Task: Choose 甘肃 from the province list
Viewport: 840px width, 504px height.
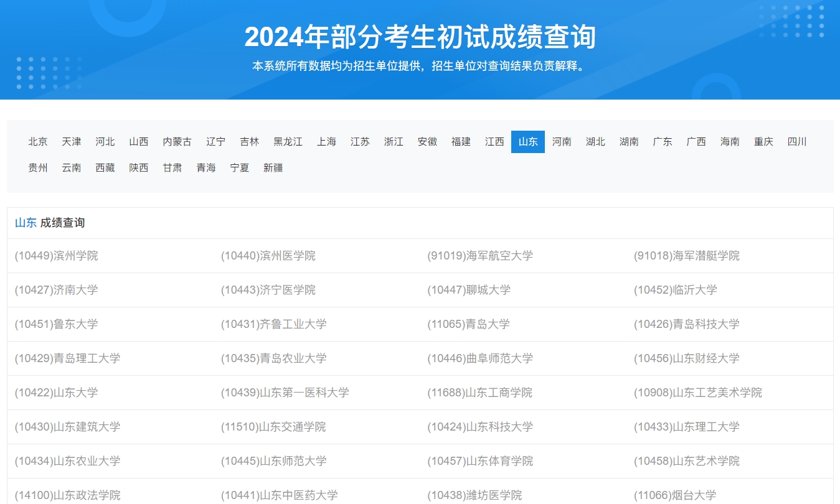Action: 172,168
